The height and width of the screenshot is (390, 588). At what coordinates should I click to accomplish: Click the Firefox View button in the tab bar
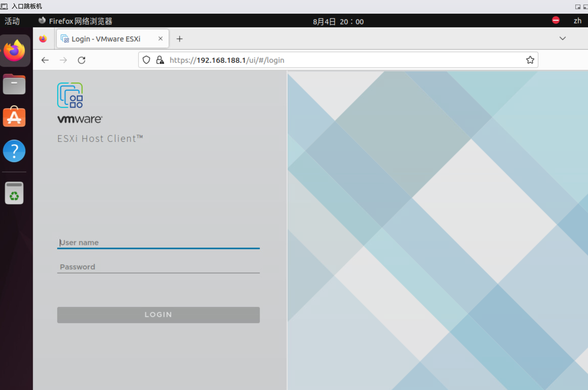(43, 39)
